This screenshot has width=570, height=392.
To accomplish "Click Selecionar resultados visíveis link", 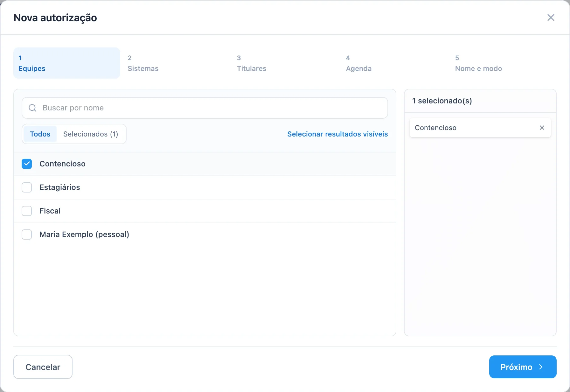I will pos(337,134).
